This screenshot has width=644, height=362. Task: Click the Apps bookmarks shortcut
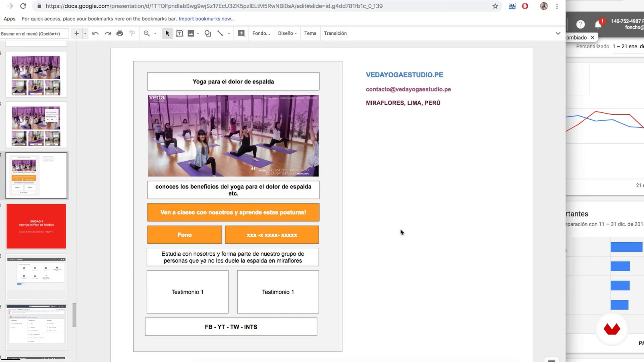pyautogui.click(x=10, y=19)
